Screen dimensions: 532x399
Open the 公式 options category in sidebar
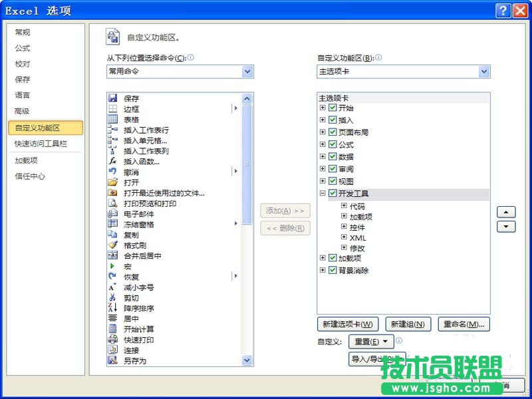click(23, 48)
